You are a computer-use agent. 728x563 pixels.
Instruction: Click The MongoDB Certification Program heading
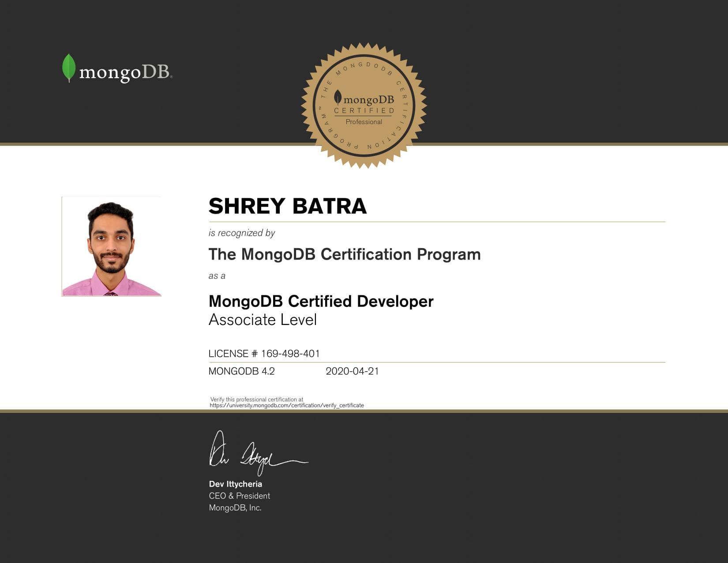coord(345,254)
